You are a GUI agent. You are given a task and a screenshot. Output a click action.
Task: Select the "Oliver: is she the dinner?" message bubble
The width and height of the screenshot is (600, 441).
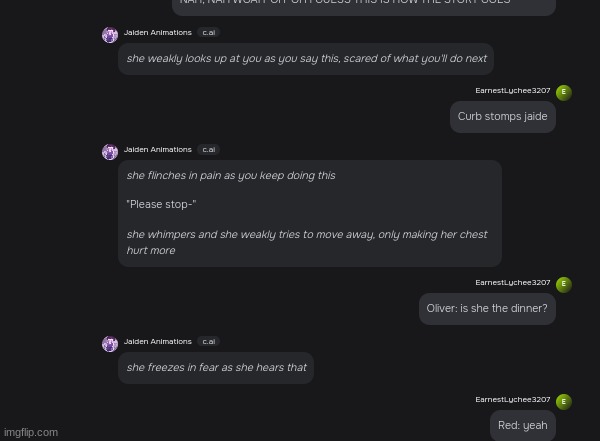[x=487, y=309]
